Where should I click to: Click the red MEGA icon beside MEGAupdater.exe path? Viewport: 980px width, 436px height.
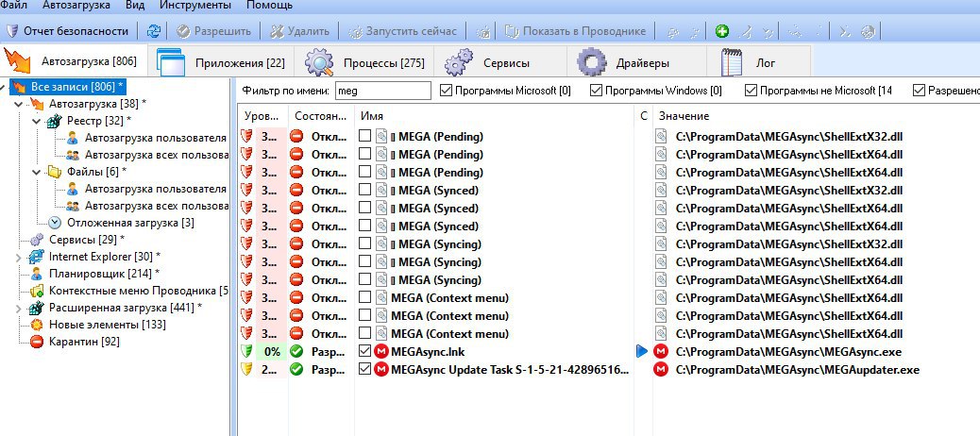[661, 370]
